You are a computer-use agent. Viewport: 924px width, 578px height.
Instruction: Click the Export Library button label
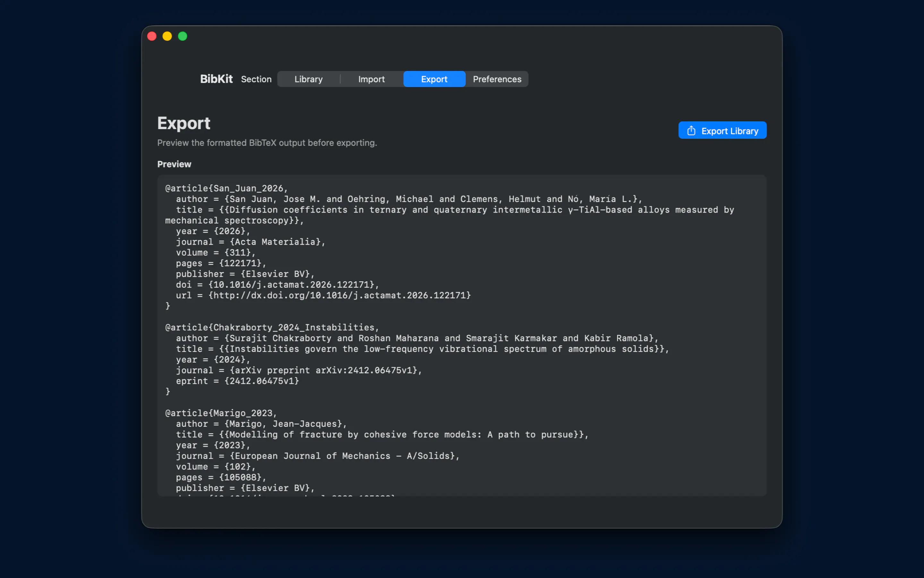tap(730, 131)
